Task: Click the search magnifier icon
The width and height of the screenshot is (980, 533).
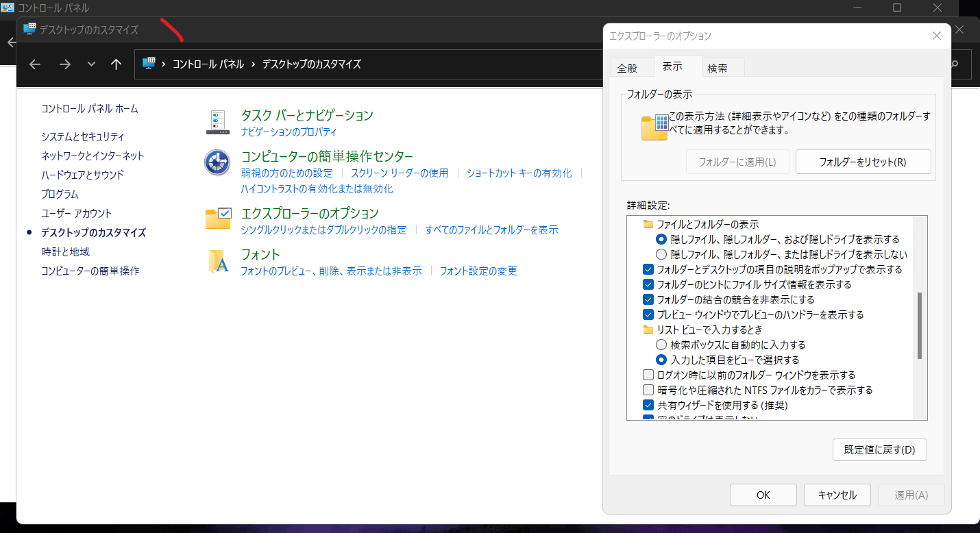Action: pyautogui.click(x=954, y=64)
